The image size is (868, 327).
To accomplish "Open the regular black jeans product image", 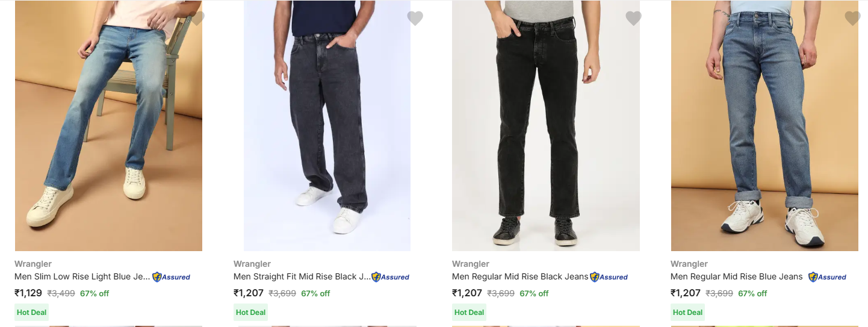I will (x=545, y=126).
